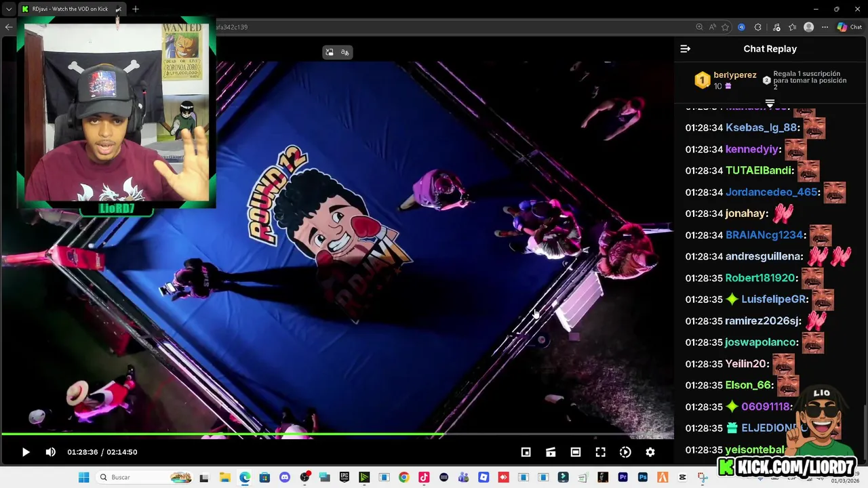868x488 pixels.
Task: Launch Discord from the taskbar
Action: pos(284,477)
